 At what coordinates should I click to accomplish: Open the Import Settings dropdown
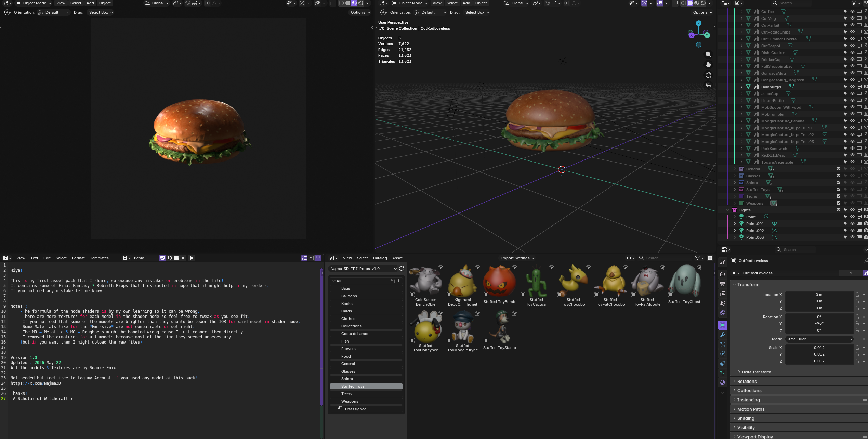[x=517, y=258]
